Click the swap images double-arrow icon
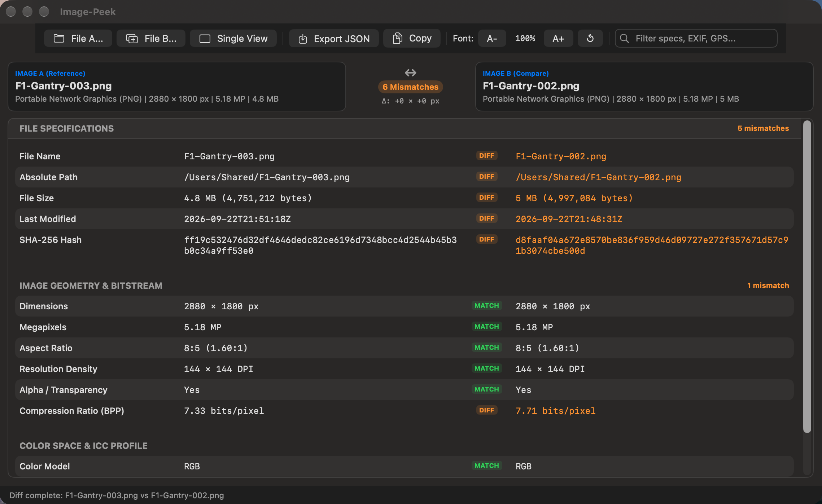This screenshot has width=822, height=504. tap(411, 73)
